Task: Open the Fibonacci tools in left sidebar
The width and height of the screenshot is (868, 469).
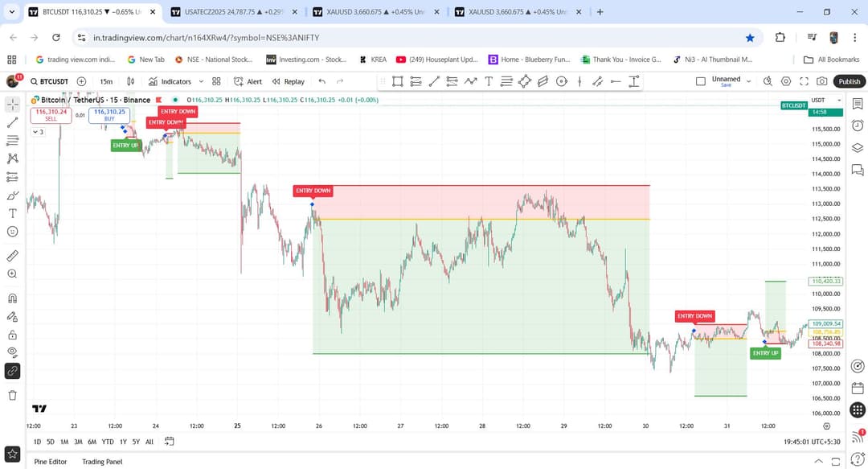Action: [x=12, y=141]
